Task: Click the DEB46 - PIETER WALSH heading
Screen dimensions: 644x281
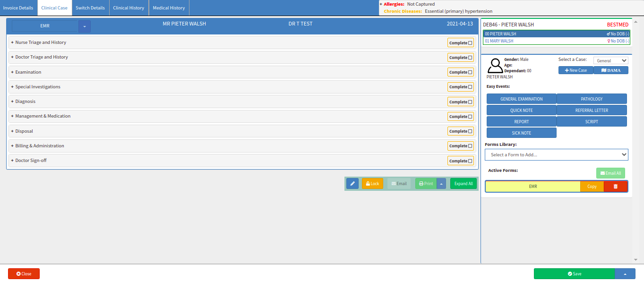Action: 508,25
